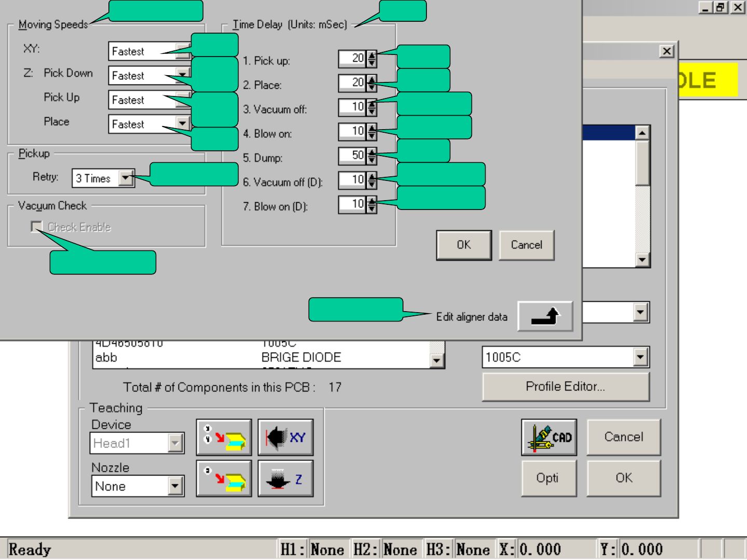Click the Cancel button beside the CAD icon
The height and width of the screenshot is (560, 747).
tap(624, 437)
